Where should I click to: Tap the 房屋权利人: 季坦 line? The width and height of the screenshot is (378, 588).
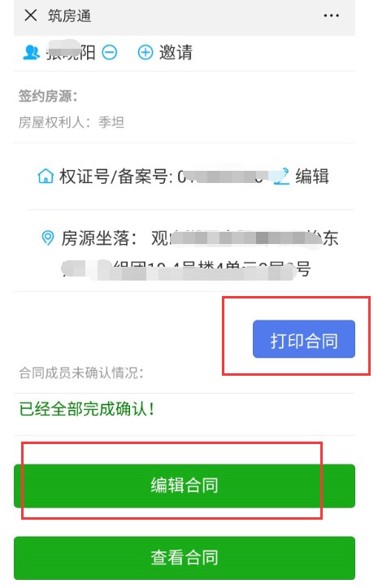tap(72, 122)
